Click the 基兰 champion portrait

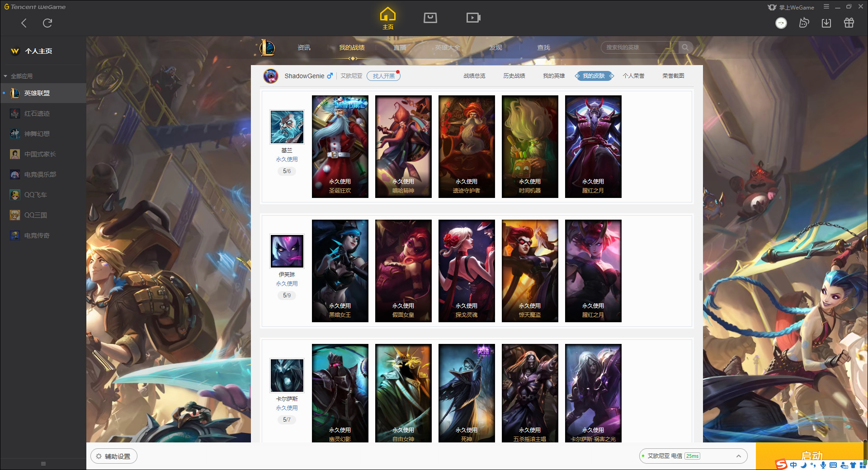pyautogui.click(x=287, y=127)
